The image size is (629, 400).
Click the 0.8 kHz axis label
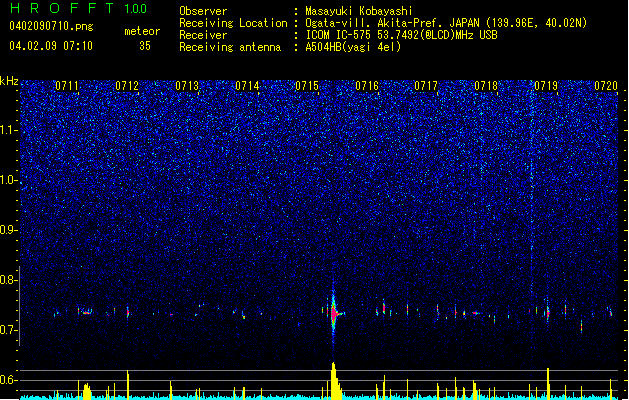9,280
